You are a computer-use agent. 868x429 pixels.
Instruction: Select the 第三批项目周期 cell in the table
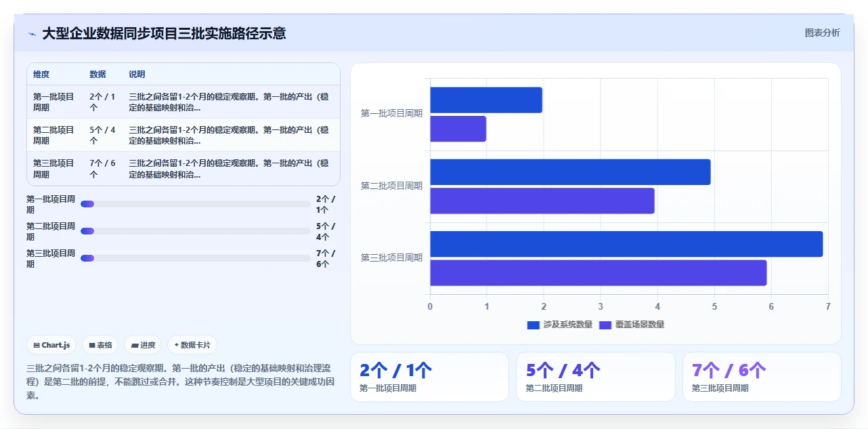(54, 169)
